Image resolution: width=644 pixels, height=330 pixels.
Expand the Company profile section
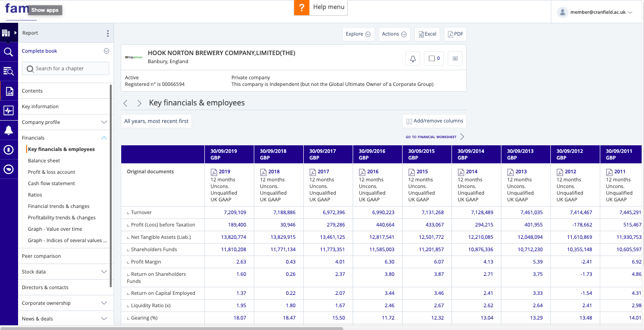coord(104,122)
